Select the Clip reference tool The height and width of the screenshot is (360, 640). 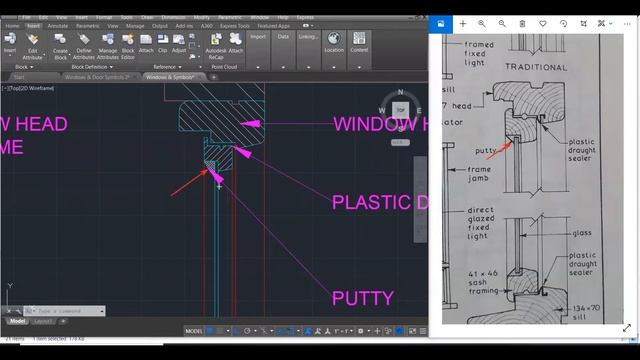click(162, 43)
